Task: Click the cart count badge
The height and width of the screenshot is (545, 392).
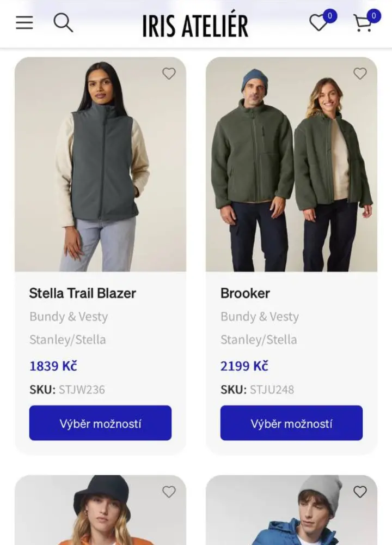Action: 373,16
